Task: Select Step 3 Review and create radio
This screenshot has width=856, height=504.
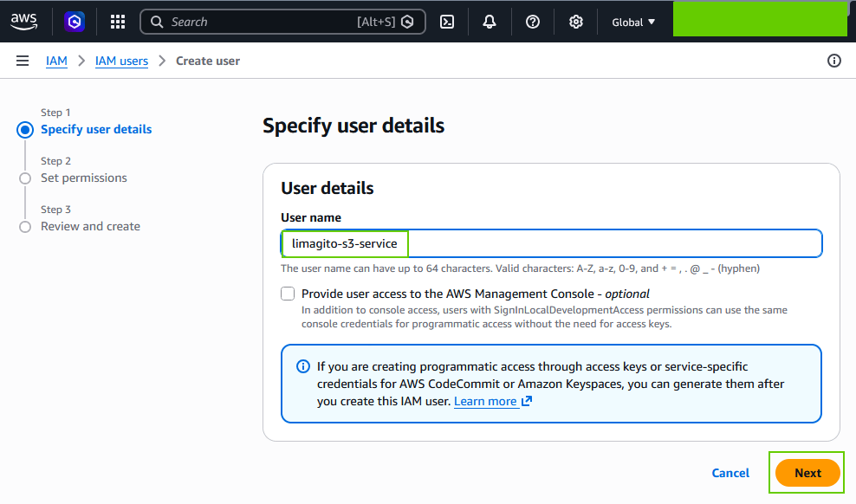Action: (25, 227)
